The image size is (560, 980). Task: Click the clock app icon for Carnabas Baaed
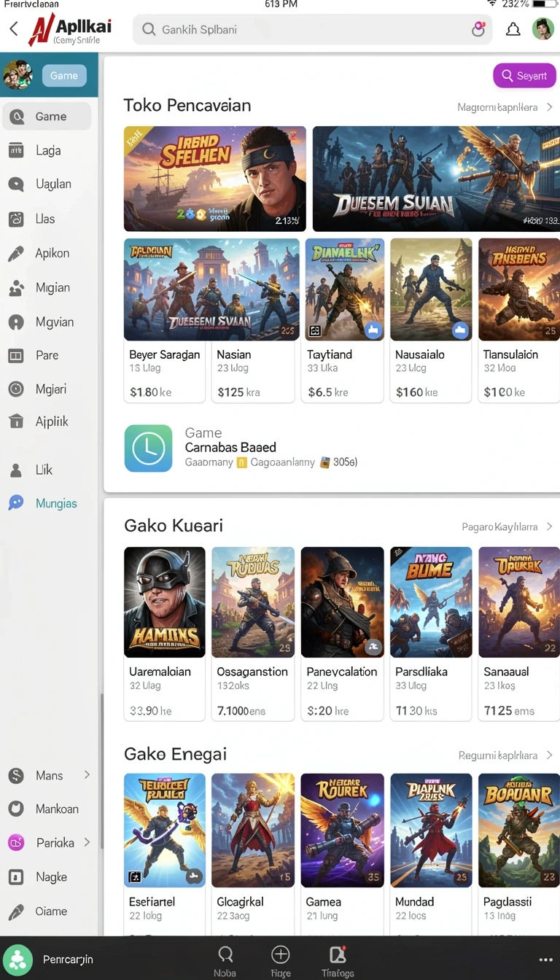point(148,448)
